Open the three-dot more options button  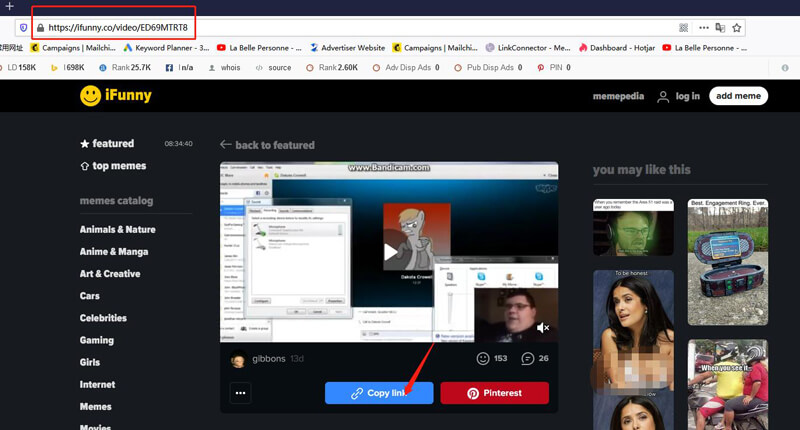click(240, 393)
